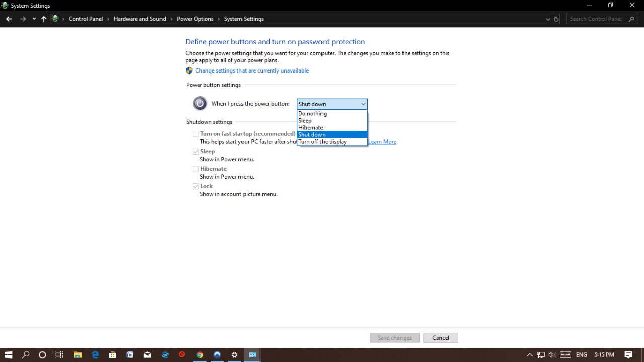Select Shut down in dropdown list

click(x=332, y=135)
